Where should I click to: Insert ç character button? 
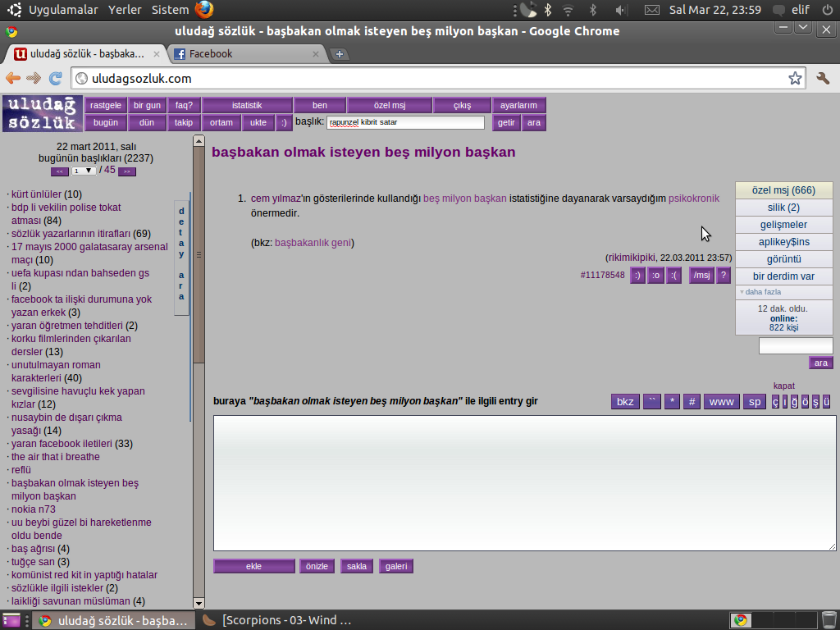pyautogui.click(x=774, y=402)
